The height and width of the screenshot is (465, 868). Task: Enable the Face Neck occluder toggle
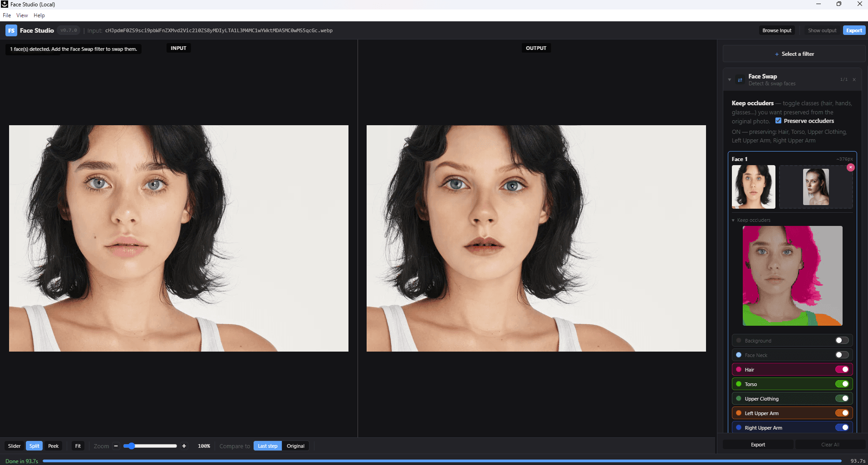pos(842,355)
